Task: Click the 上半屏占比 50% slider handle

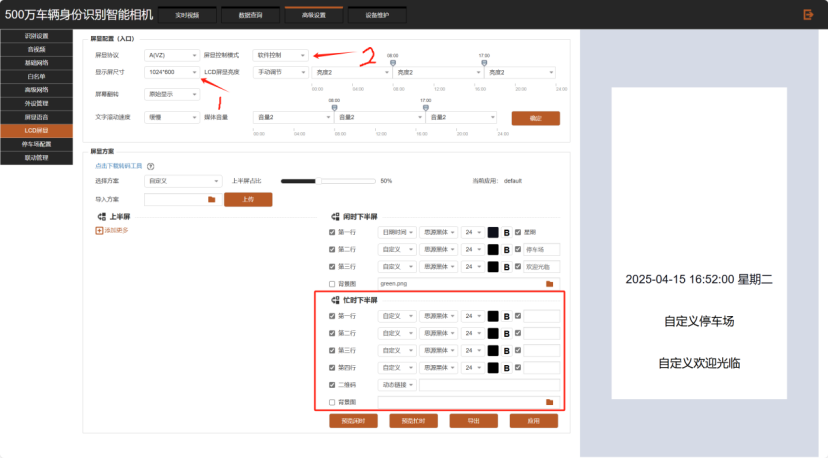Action: pos(318,181)
